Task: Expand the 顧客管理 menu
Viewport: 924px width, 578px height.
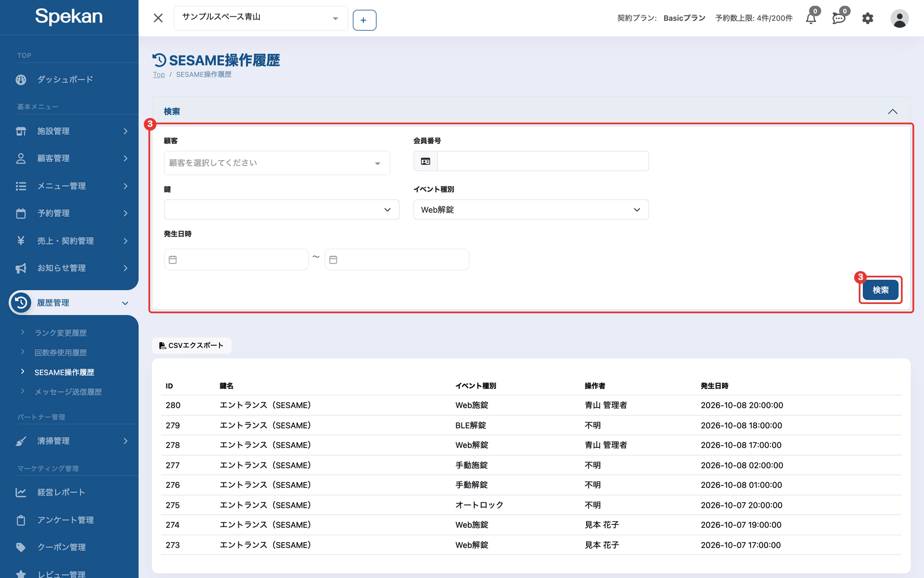Action: coord(69,158)
